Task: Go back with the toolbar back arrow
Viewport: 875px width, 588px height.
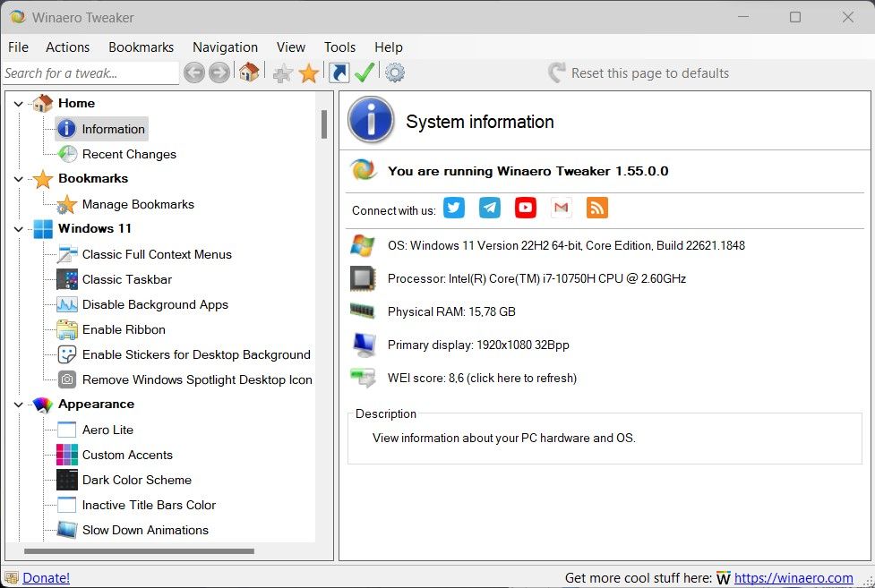Action: (x=194, y=72)
